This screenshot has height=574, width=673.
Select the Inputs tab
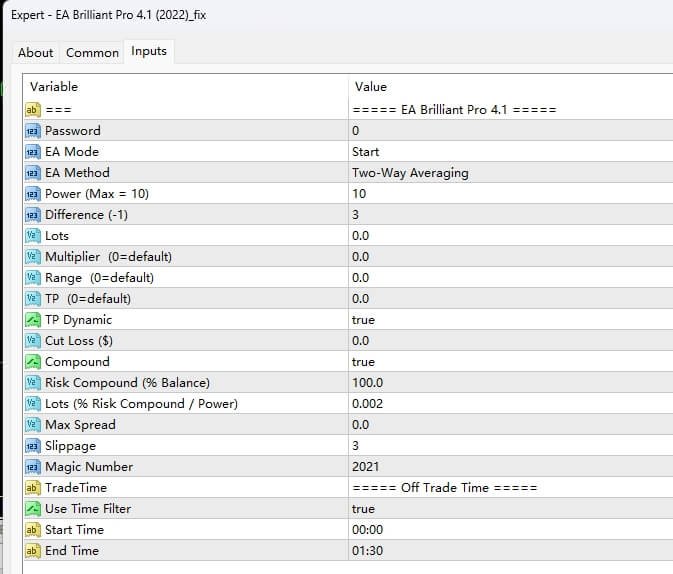point(149,51)
